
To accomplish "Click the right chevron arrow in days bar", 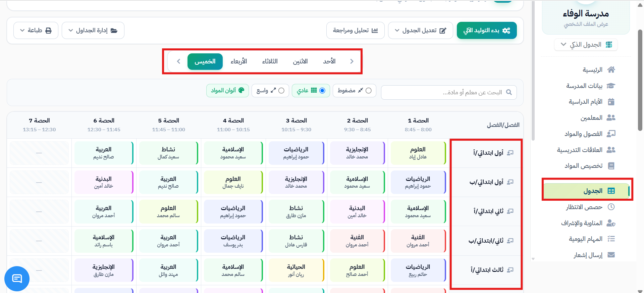I will pos(352,61).
